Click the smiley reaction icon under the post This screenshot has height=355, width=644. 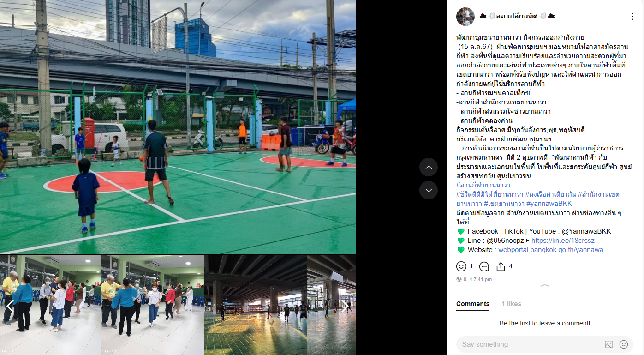click(x=461, y=266)
